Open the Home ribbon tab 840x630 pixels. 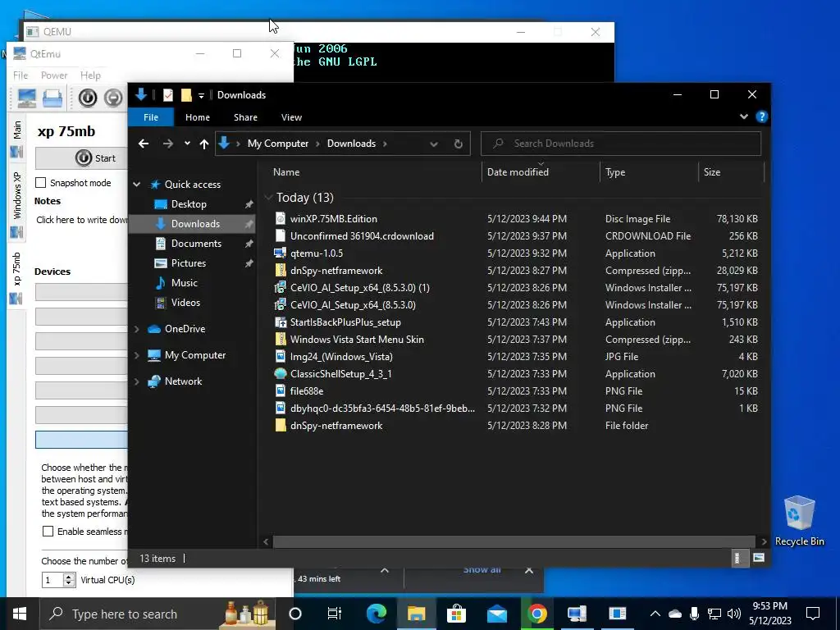(x=198, y=117)
